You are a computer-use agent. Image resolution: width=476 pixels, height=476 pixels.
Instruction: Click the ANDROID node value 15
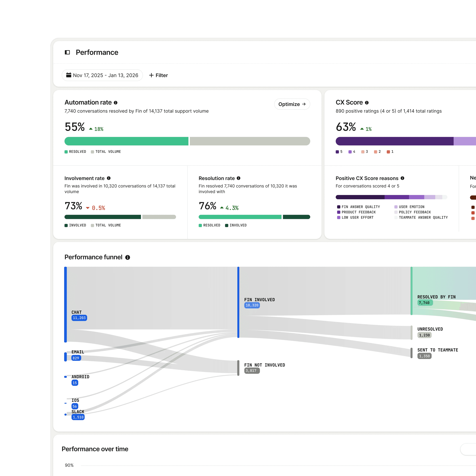pyautogui.click(x=75, y=383)
